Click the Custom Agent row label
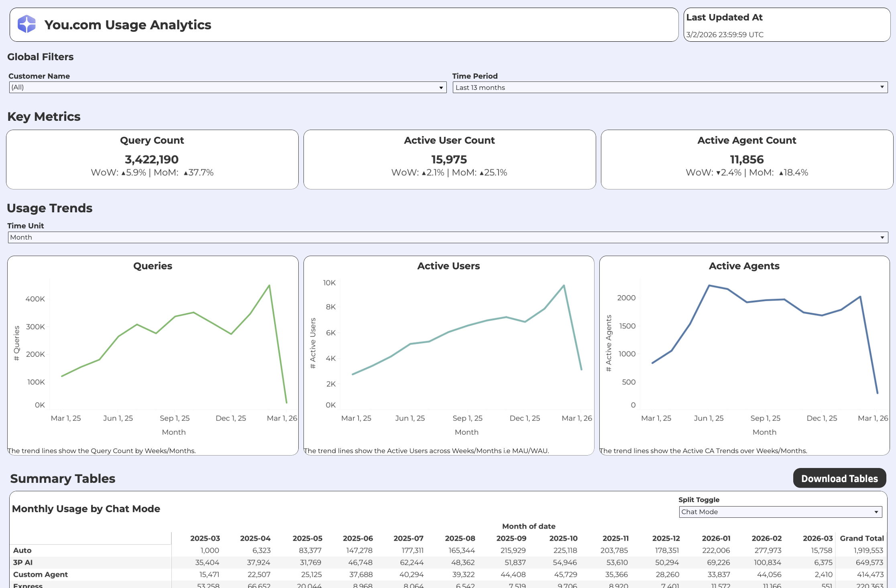The width and height of the screenshot is (896, 588). pos(40,574)
